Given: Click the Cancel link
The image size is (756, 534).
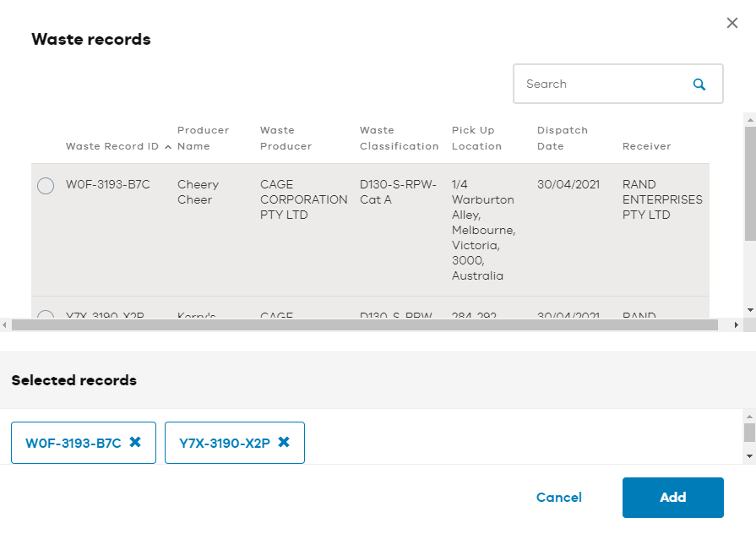Looking at the screenshot, I should [x=559, y=498].
